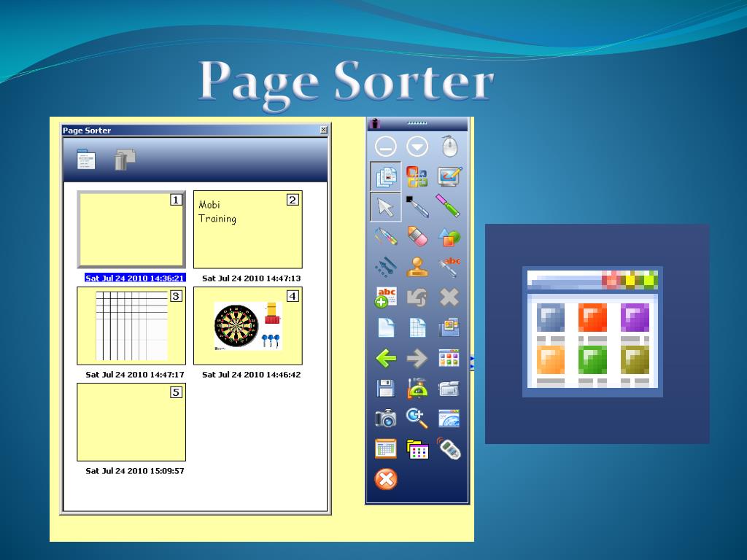Click the undo icon
Viewport: 747px width, 560px height.
417,297
